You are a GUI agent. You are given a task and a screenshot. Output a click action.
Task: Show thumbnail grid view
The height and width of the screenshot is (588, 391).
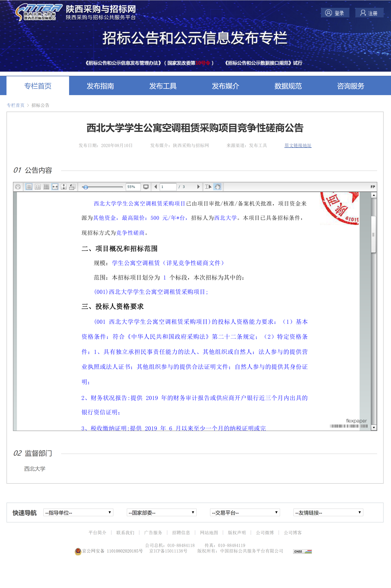pyautogui.click(x=46, y=187)
